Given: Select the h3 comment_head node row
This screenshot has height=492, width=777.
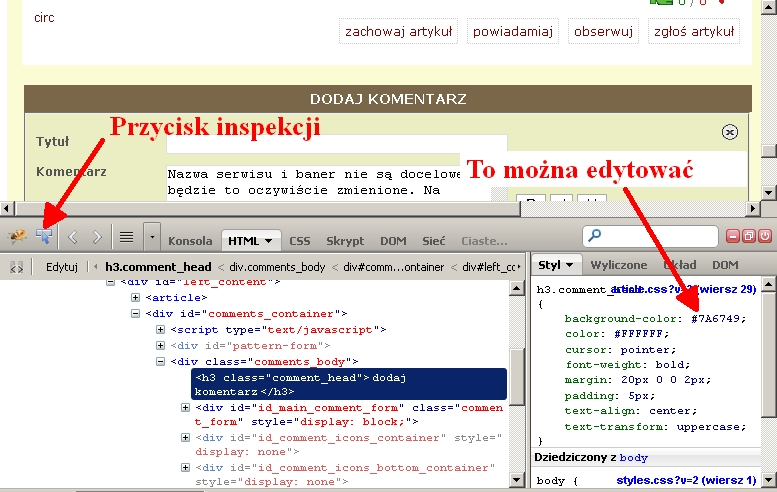Looking at the screenshot, I should click(349, 384).
